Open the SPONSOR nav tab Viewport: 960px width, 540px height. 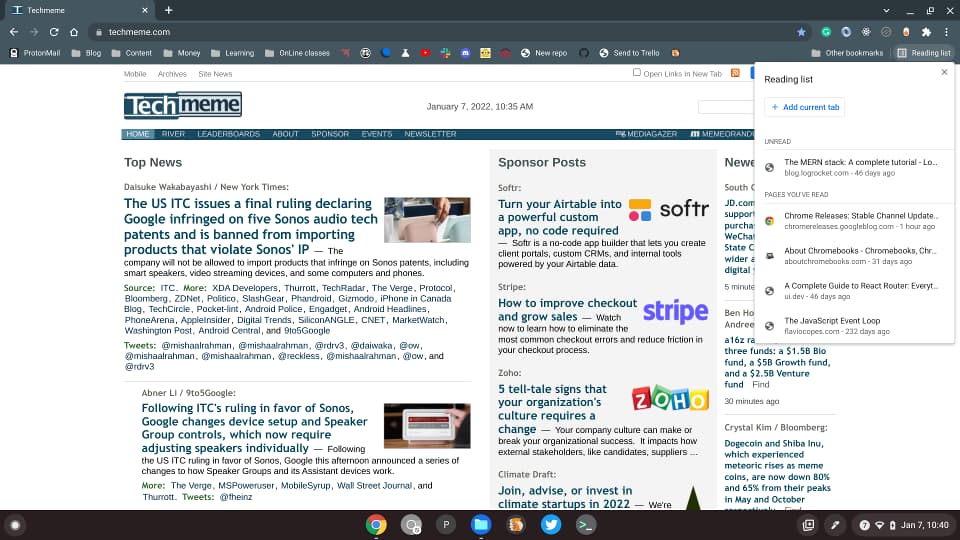330,134
